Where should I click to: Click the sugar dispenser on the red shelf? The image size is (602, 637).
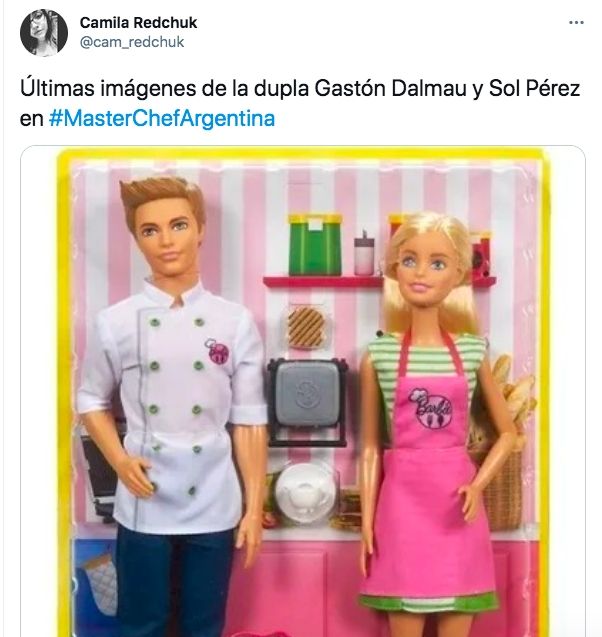pos(364,254)
